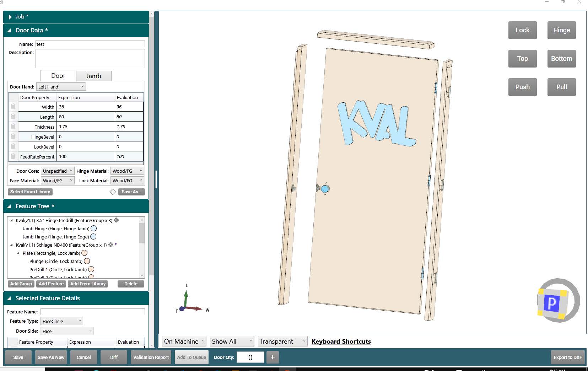Collapse the Door Data section
The width and height of the screenshot is (588, 371).
9,31
